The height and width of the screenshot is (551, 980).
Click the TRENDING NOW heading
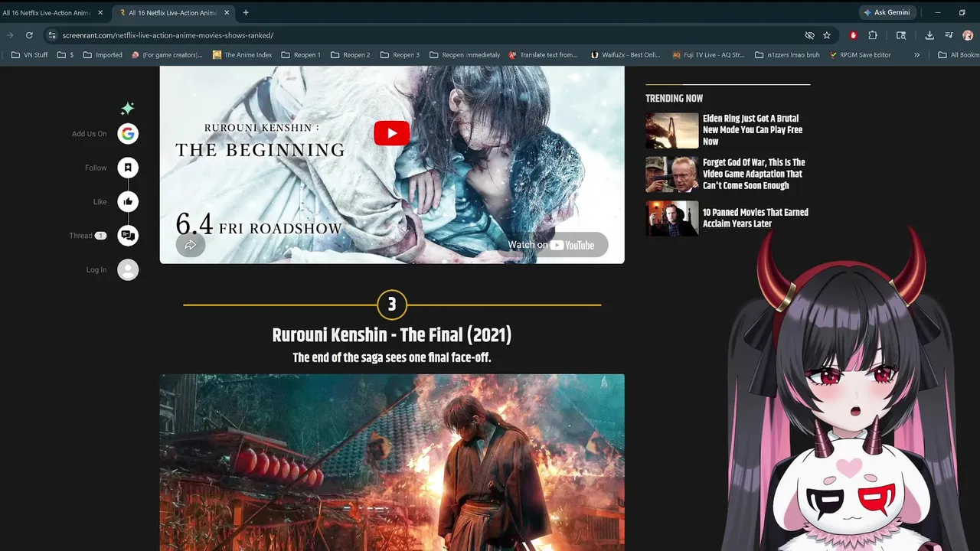coord(674,98)
